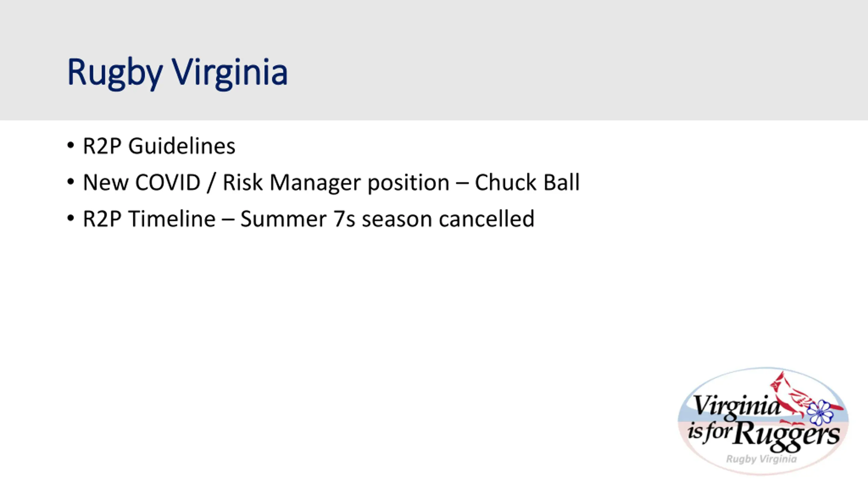Image resolution: width=868 pixels, height=488 pixels.
Task: Click the bullet dot before 'New COVID'
Action: [71, 182]
